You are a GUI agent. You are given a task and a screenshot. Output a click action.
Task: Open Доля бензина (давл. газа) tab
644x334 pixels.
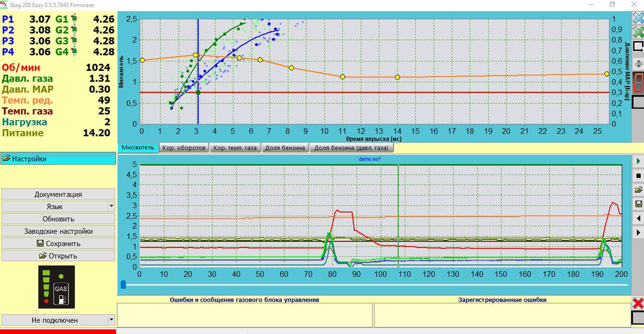pos(351,148)
